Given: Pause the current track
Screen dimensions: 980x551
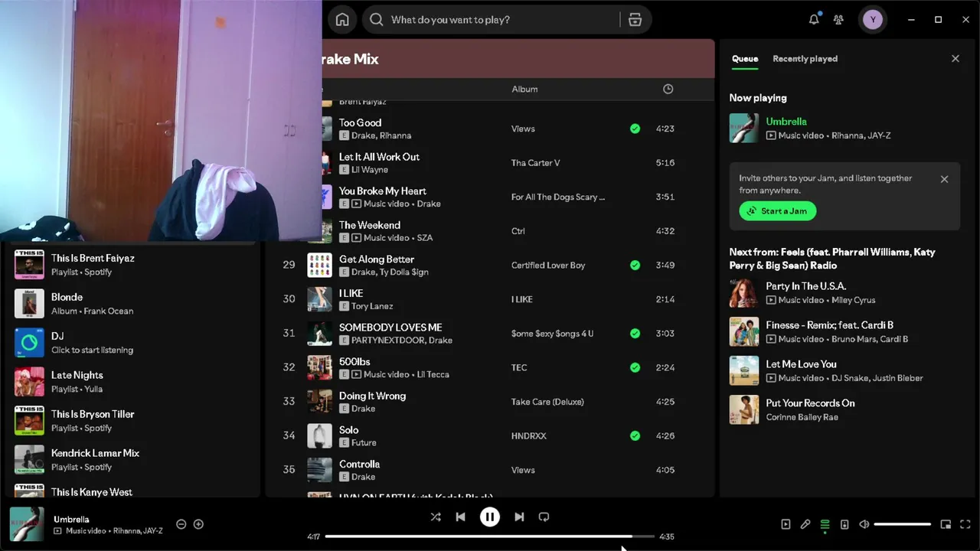Looking at the screenshot, I should point(490,517).
